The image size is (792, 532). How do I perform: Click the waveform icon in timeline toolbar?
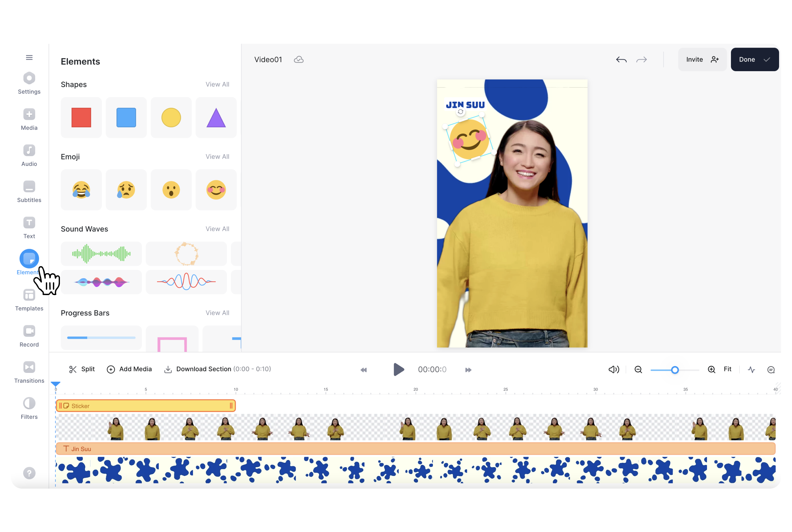[751, 370]
